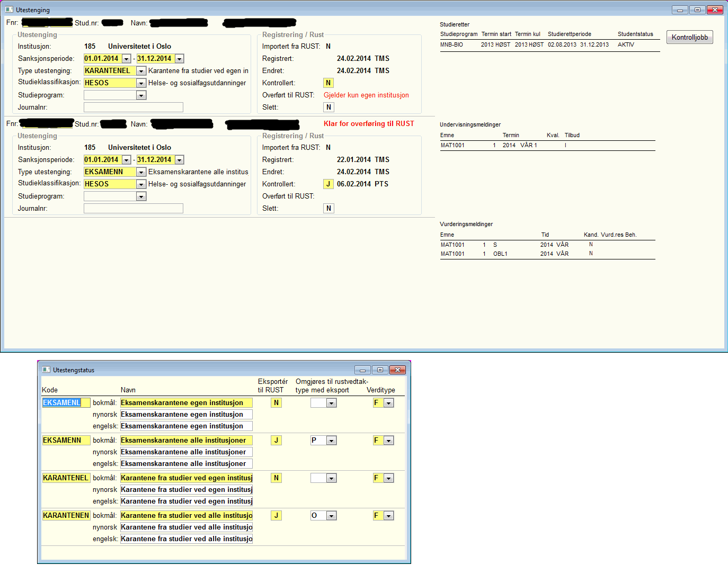Open HESOS dropdown in first Utestenging record

click(141, 83)
